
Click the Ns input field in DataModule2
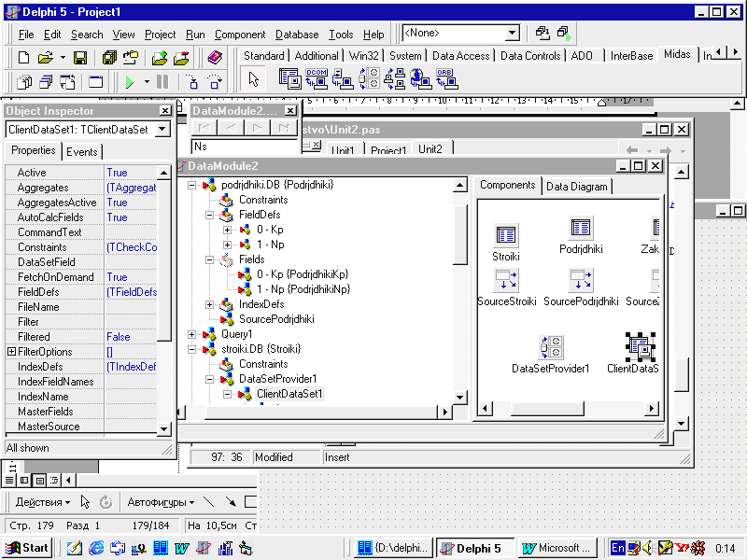click(245, 147)
